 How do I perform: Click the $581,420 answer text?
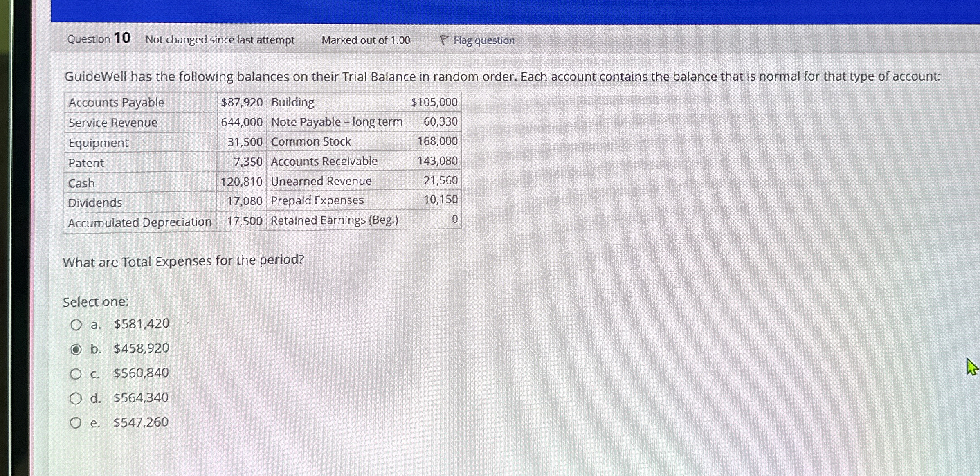point(142,324)
